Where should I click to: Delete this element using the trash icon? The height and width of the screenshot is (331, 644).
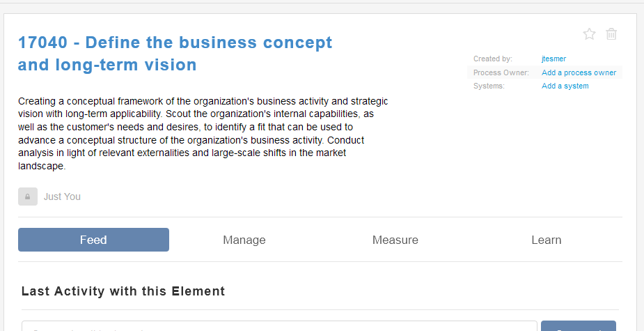pyautogui.click(x=611, y=34)
